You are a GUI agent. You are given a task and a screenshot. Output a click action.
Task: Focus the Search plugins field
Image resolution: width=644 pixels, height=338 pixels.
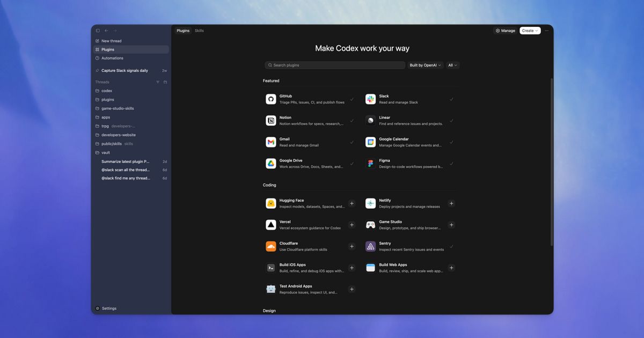point(335,65)
